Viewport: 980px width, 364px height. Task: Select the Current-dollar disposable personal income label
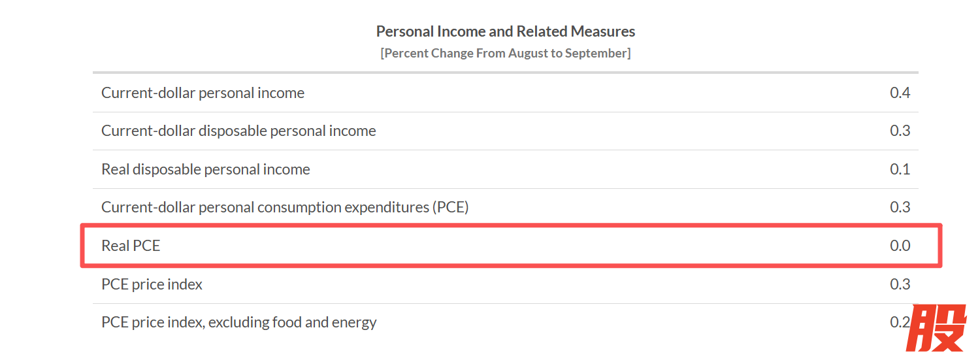238,131
